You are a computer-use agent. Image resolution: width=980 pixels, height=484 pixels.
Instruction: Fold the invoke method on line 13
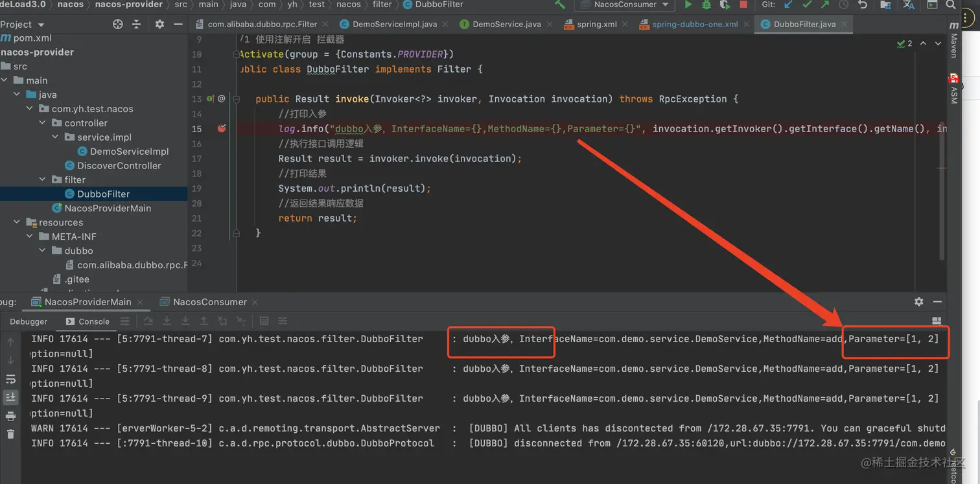click(237, 99)
